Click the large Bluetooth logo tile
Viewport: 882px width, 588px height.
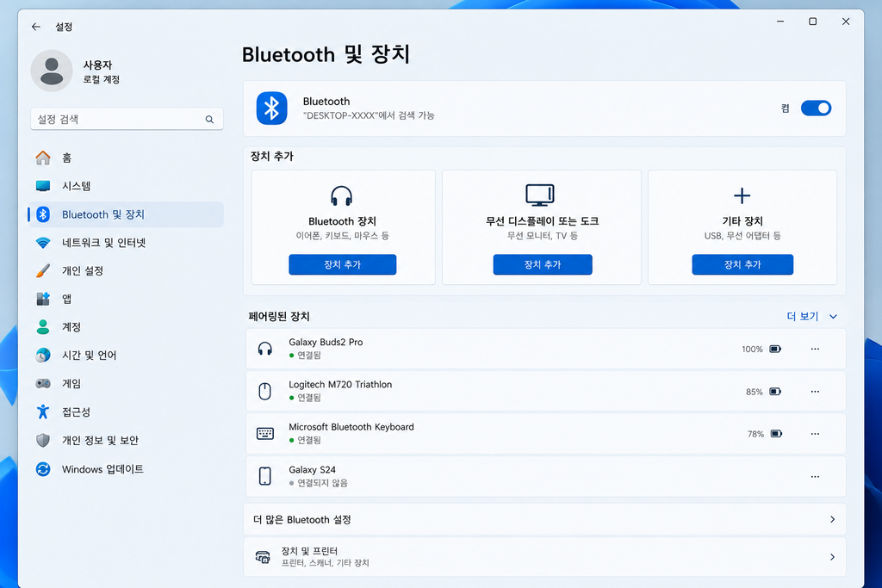(271, 108)
